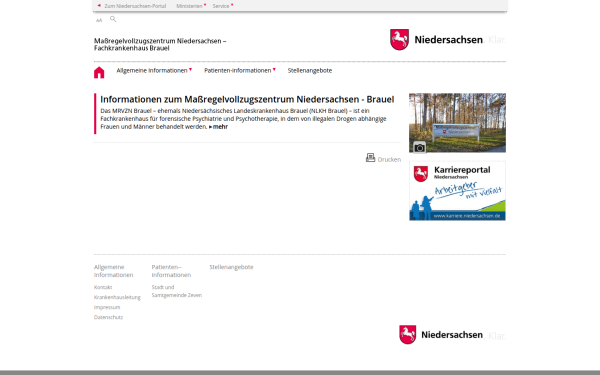Open footer Stadt und Samtgemeinde Zeven link
This screenshot has height=375, width=600.
point(176,291)
